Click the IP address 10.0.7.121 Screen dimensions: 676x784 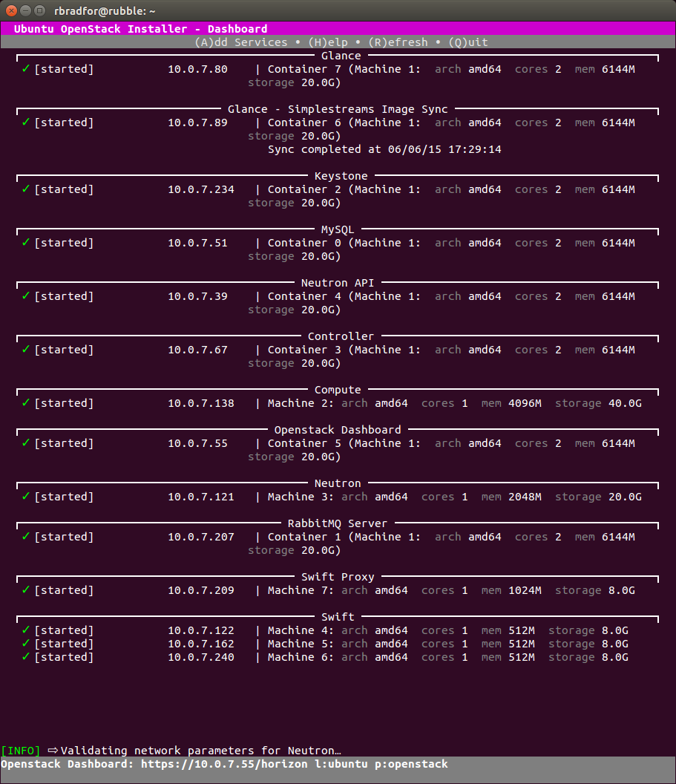click(201, 497)
